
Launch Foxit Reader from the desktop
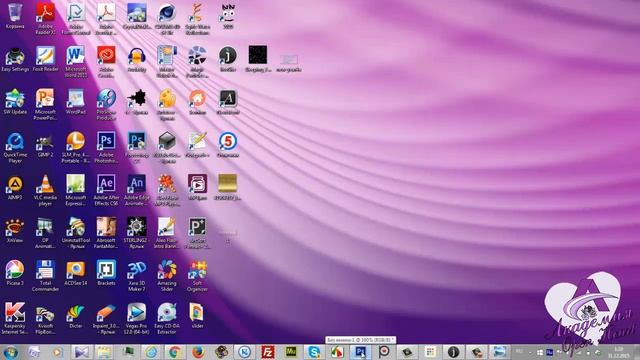coord(45,59)
